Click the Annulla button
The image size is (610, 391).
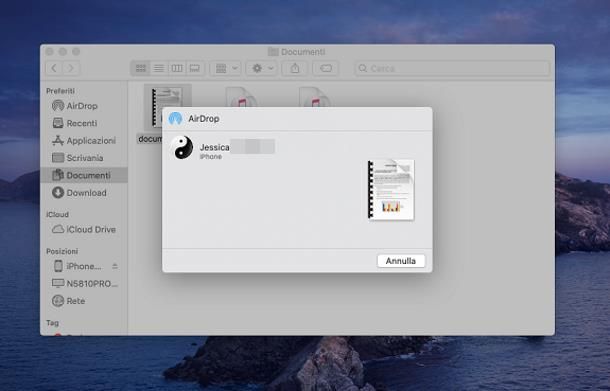pos(401,261)
